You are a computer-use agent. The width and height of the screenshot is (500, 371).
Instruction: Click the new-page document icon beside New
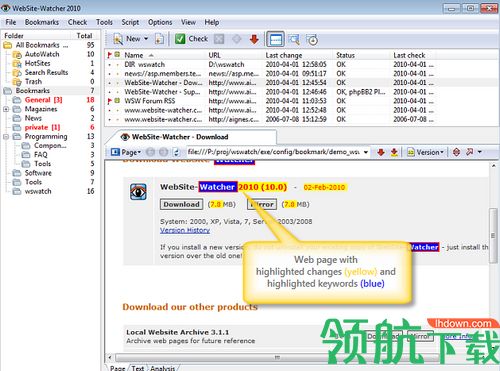pyautogui.click(x=159, y=39)
